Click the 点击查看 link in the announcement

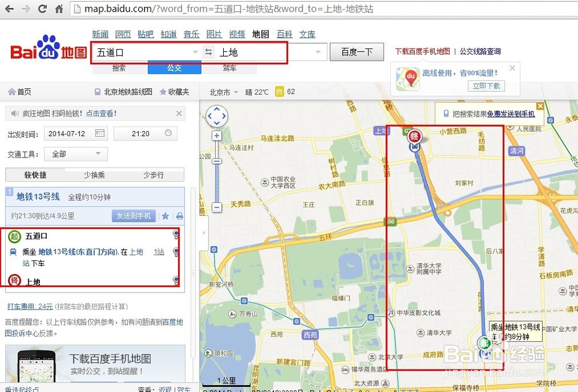pyautogui.click(x=101, y=113)
